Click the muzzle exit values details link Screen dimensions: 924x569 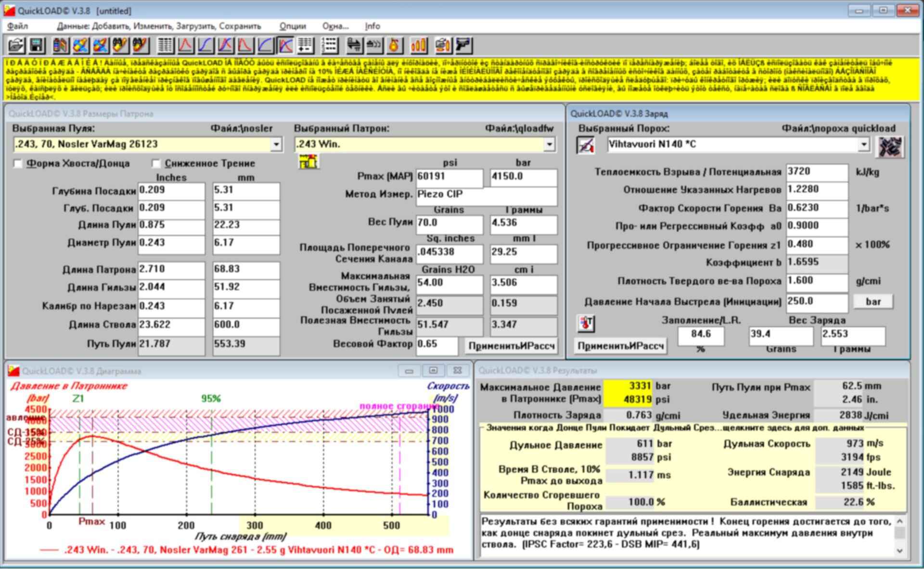(675, 428)
